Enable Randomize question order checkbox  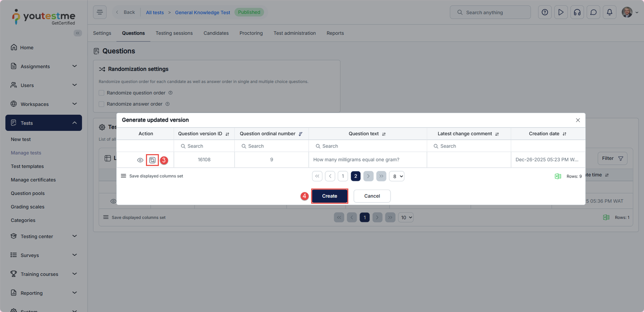tap(101, 93)
